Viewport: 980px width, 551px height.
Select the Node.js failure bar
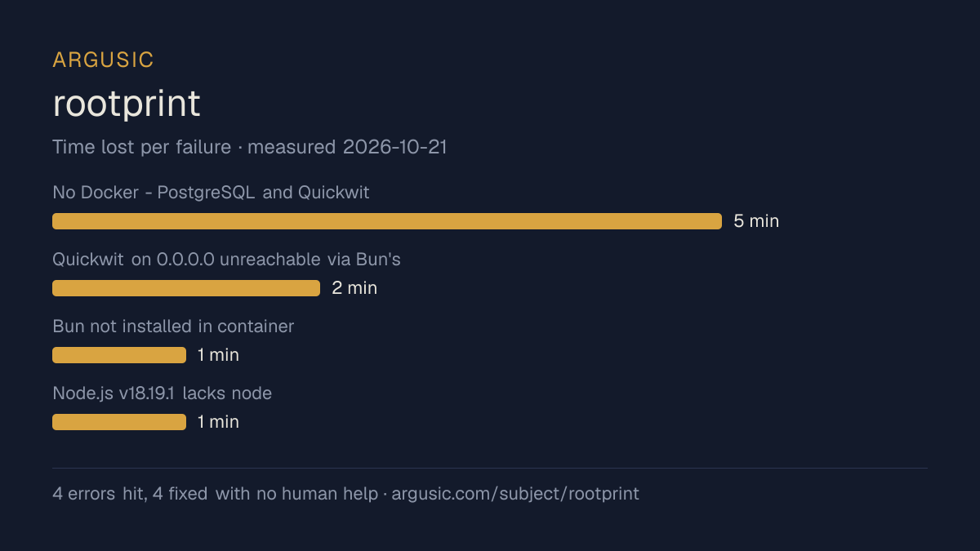119,422
